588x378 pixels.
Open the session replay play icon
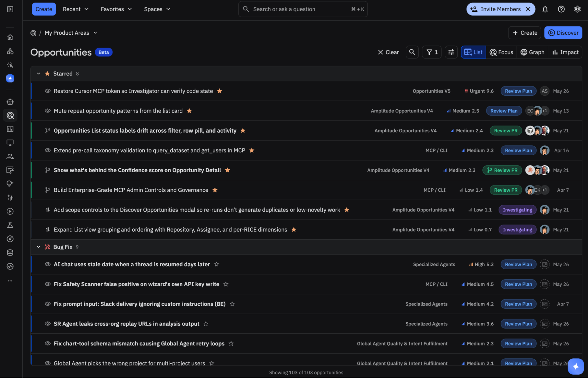pos(10,211)
